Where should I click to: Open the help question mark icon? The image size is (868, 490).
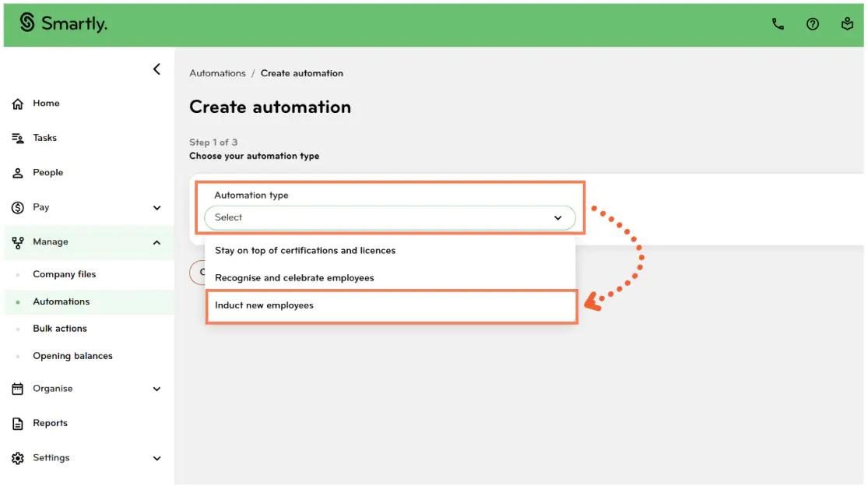pyautogui.click(x=812, y=24)
